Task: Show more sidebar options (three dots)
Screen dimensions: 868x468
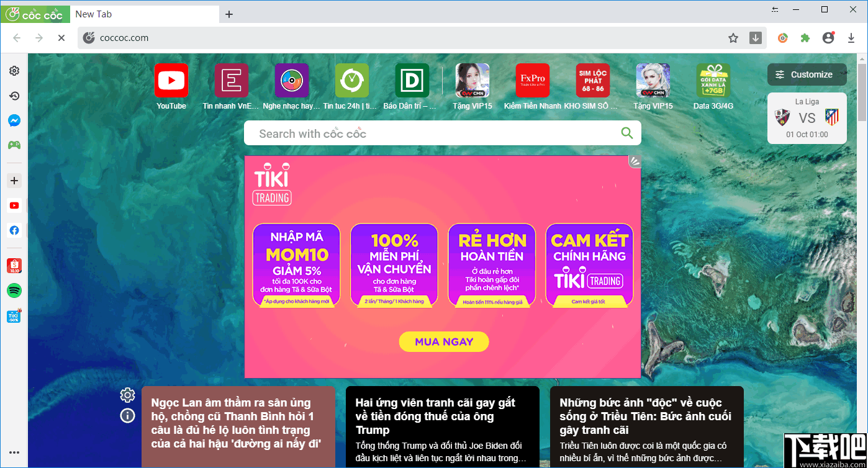Action: (14, 452)
